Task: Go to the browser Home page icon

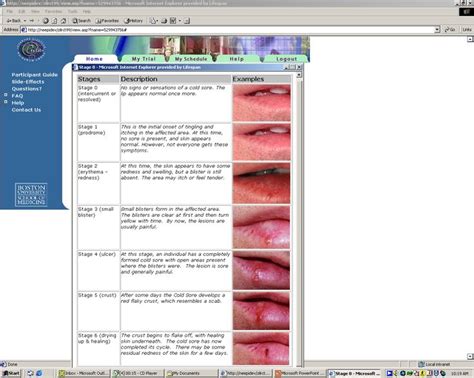Action: [x=63, y=21]
